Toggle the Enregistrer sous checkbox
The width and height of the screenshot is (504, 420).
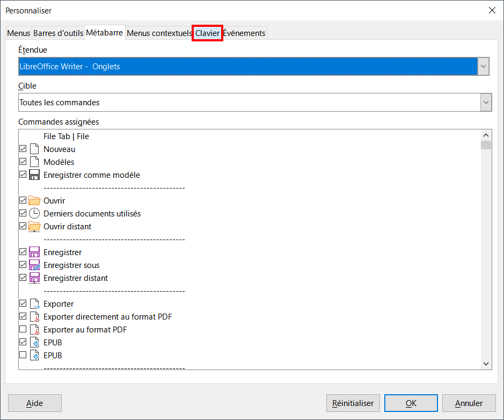pos(23,264)
